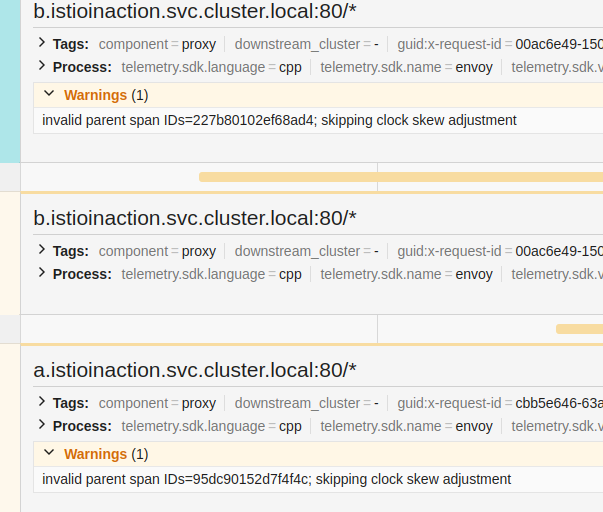Image resolution: width=603 pixels, height=512 pixels.
Task: Select warning text with ID 227b80102ef68ad4
Action: [279, 120]
